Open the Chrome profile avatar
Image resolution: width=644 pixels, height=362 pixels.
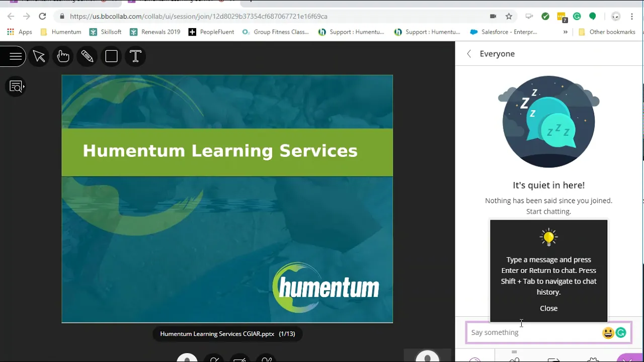click(616, 16)
